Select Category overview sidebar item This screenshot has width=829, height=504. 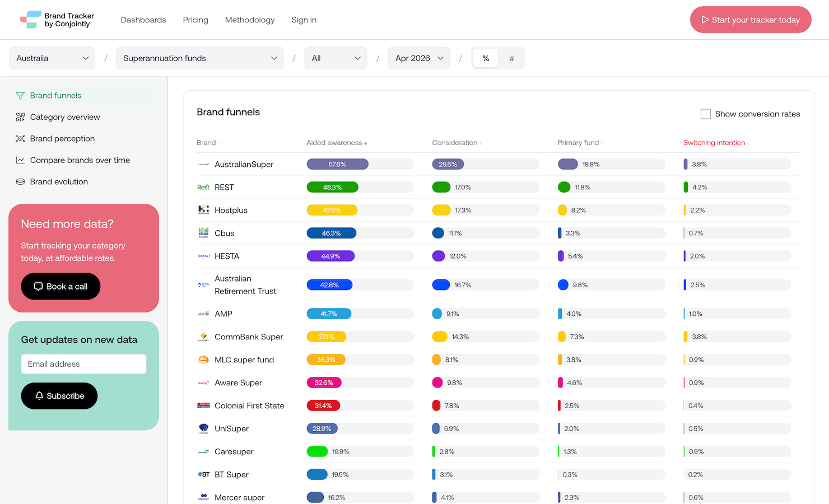pyautogui.click(x=84, y=117)
